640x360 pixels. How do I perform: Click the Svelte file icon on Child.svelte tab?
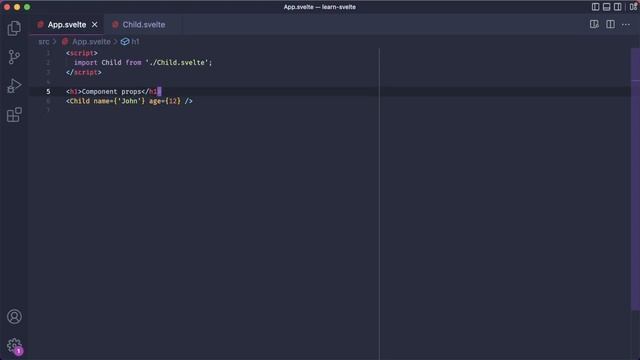(x=116, y=24)
